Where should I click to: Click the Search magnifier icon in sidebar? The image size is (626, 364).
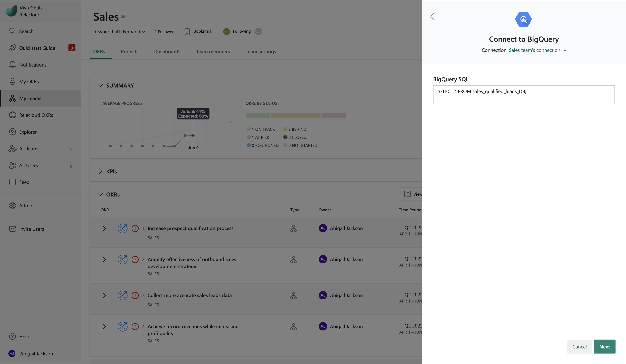click(x=12, y=31)
